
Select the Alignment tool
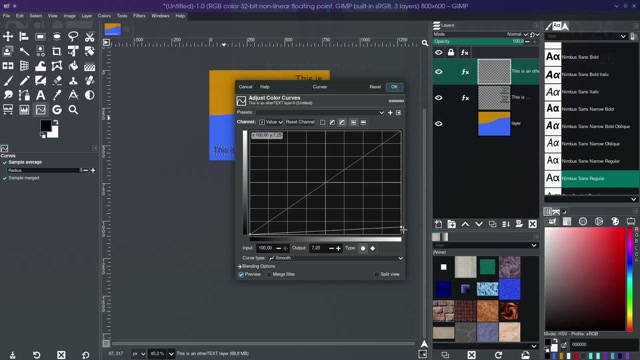[24, 37]
